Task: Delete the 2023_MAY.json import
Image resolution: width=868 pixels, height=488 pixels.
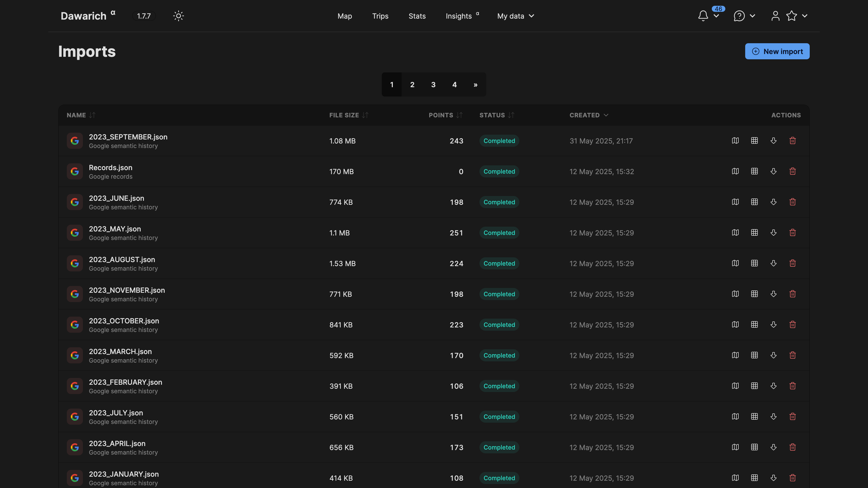Action: coord(792,232)
